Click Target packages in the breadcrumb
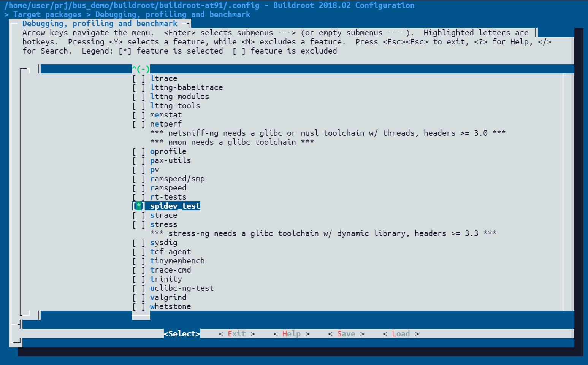The height and width of the screenshot is (365, 588). (47, 14)
